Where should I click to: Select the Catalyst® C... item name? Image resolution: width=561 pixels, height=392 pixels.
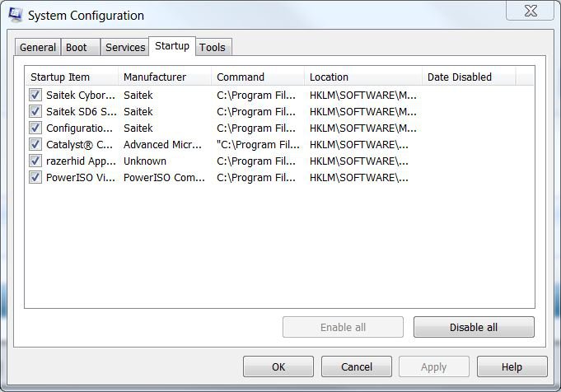tap(79, 144)
